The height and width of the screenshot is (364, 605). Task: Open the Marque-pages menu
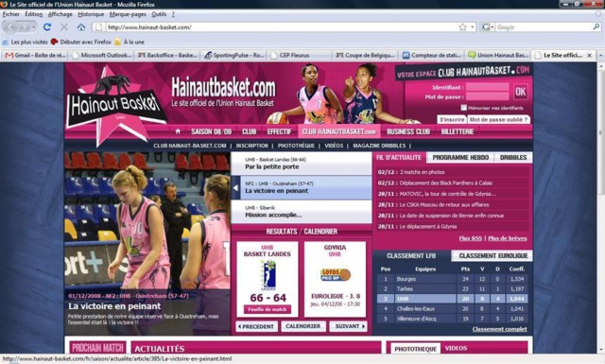(128, 14)
